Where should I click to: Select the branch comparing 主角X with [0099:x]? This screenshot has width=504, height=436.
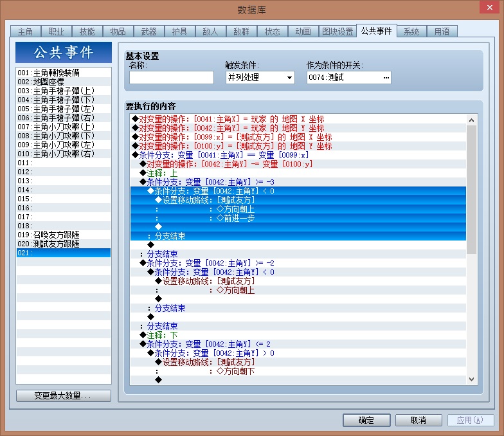tap(298, 155)
